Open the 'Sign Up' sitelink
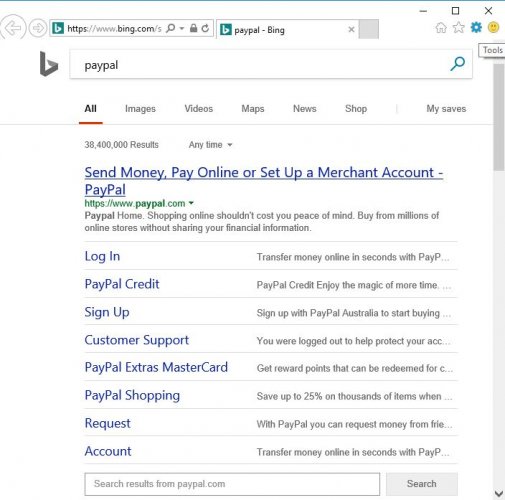This screenshot has height=500, width=505. coord(107,312)
